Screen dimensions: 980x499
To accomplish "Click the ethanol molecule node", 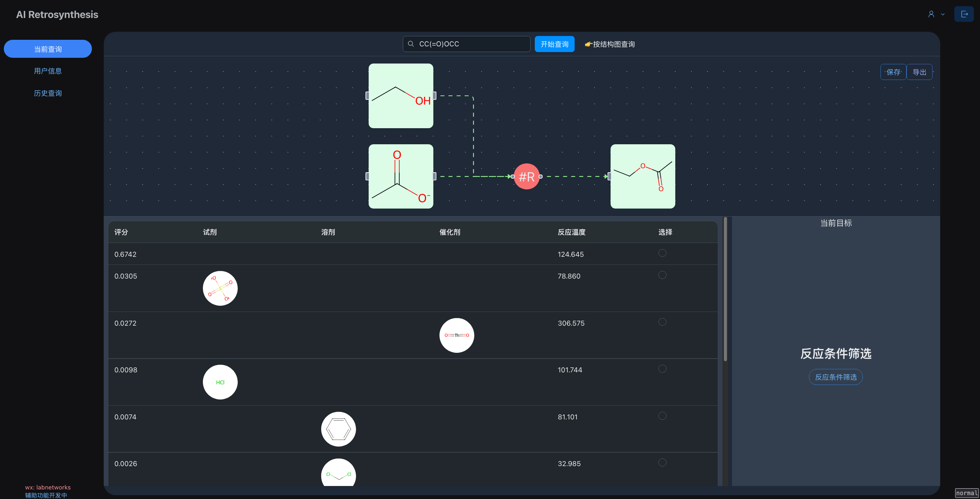I will pyautogui.click(x=401, y=96).
